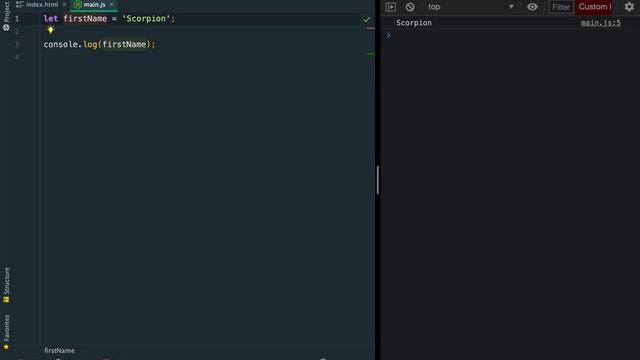
Task: Click the let keyword on line 1
Action: [x=51, y=19]
